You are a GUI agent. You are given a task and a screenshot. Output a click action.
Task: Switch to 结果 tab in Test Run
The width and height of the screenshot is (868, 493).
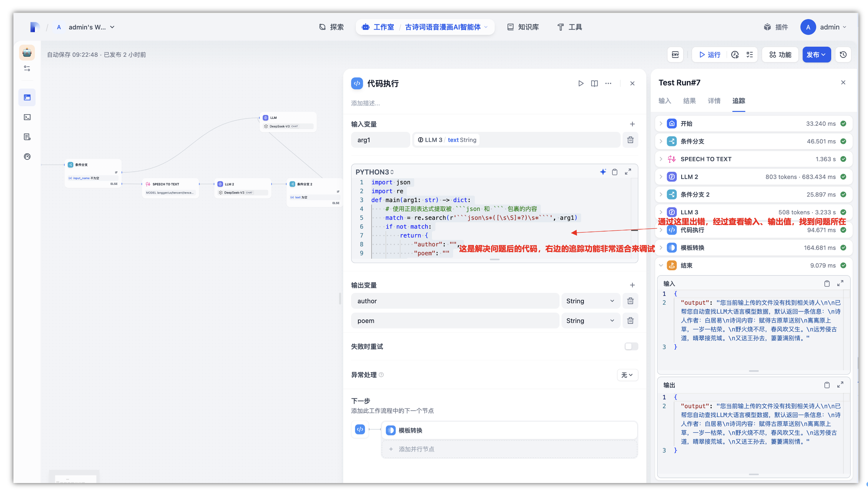689,101
